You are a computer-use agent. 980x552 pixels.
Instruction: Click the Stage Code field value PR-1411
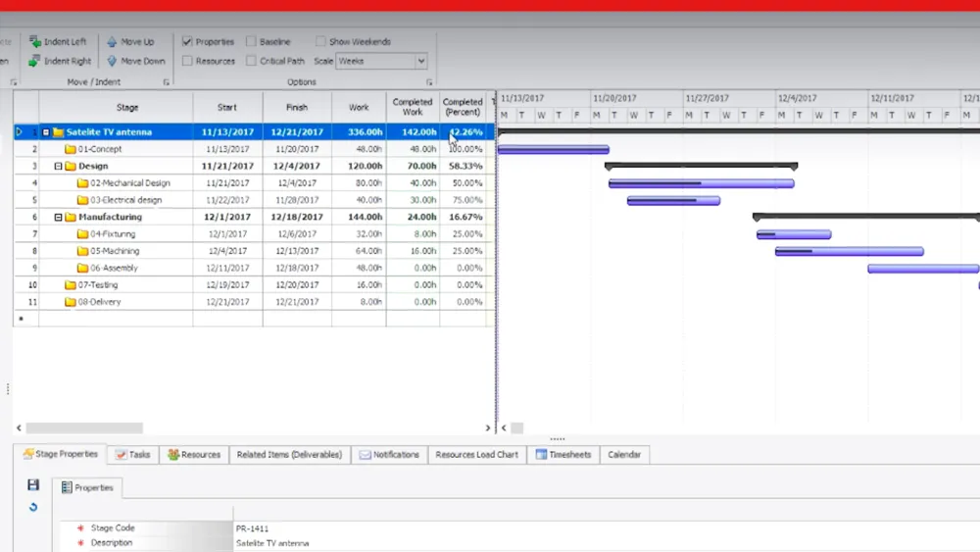pyautogui.click(x=252, y=528)
